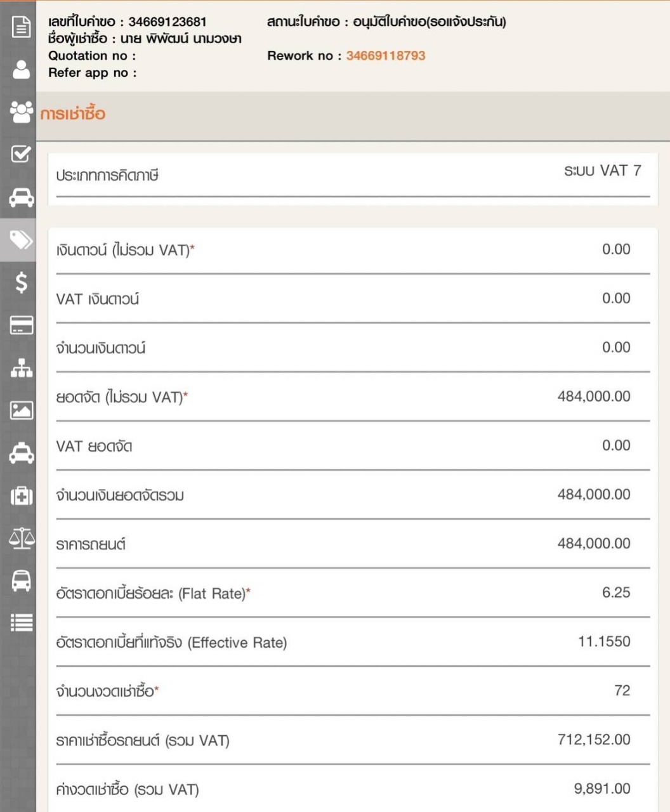Open the medical kit sidebar icon
The height and width of the screenshot is (812, 670).
click(21, 496)
